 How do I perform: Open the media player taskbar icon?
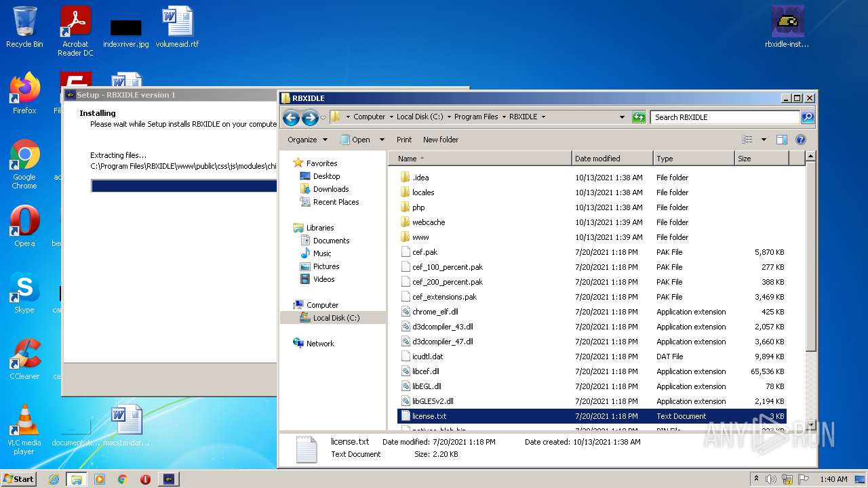[100, 479]
